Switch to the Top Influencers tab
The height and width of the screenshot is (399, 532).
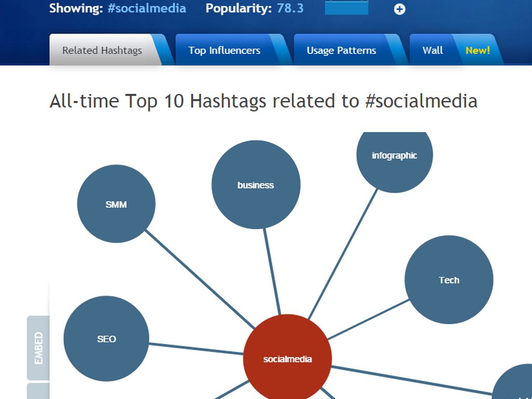(x=224, y=50)
